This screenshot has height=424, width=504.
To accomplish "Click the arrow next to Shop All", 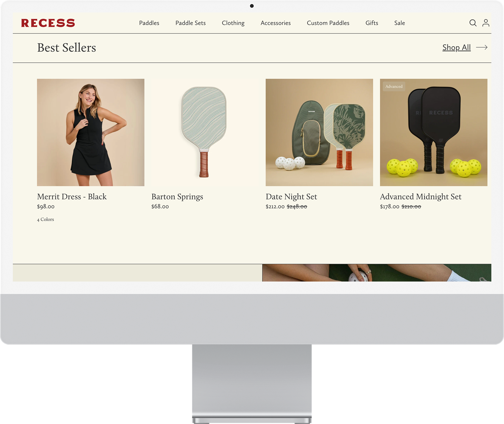I will point(482,48).
